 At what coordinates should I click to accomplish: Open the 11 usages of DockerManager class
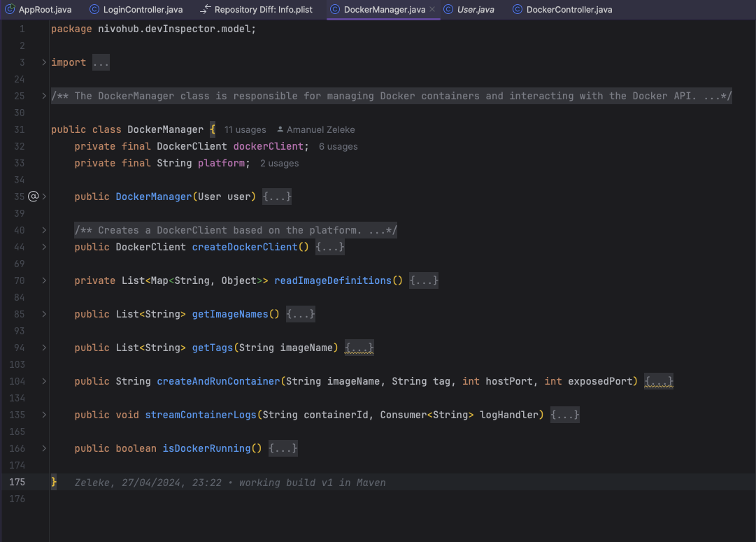(x=245, y=129)
